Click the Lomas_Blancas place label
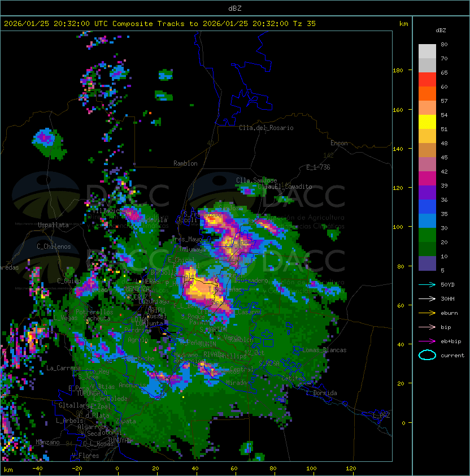This screenshot has width=470, height=476. (x=324, y=350)
